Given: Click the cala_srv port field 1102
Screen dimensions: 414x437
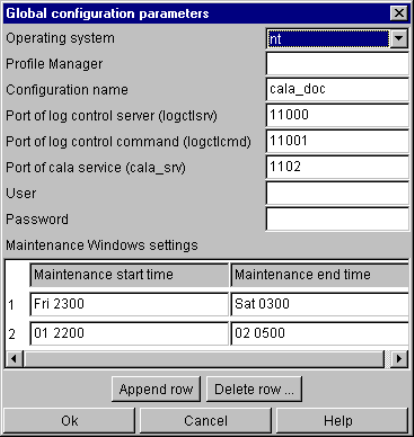Looking at the screenshot, I should coord(337,167).
